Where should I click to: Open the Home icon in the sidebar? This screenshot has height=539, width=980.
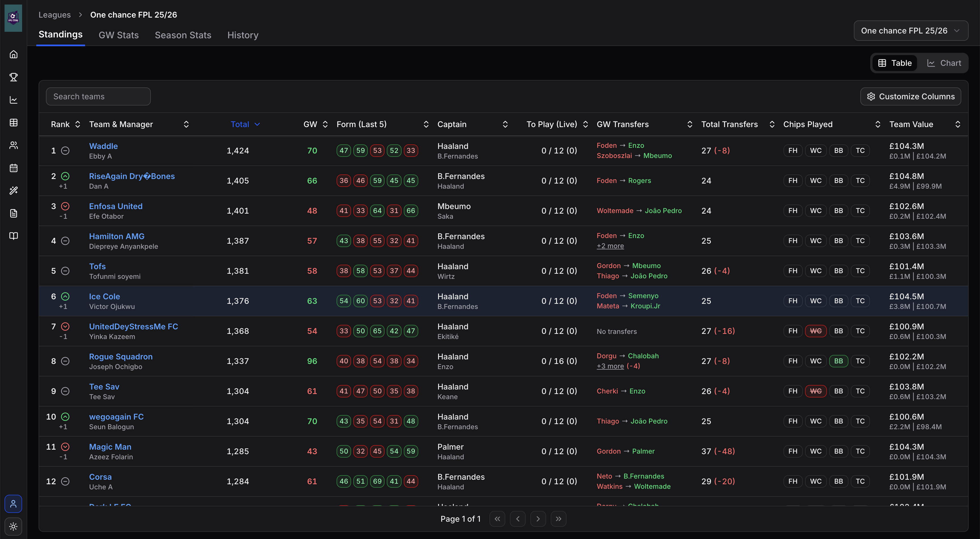click(14, 54)
